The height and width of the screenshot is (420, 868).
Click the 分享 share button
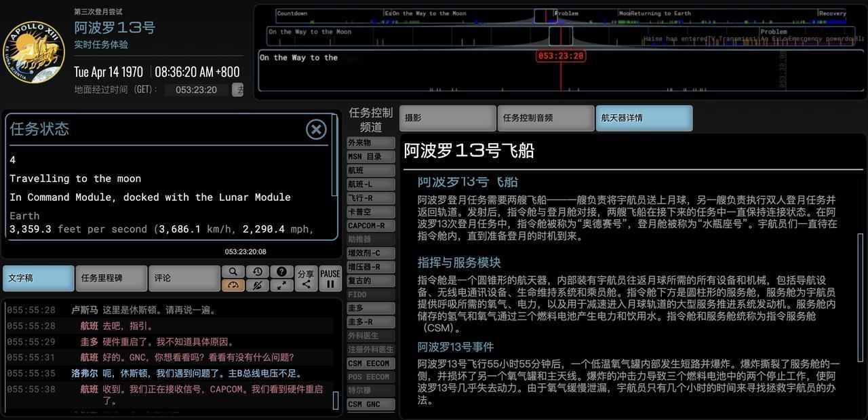click(x=306, y=278)
